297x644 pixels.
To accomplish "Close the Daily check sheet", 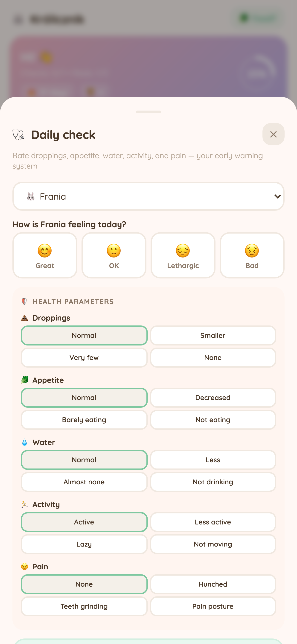I will [273, 134].
